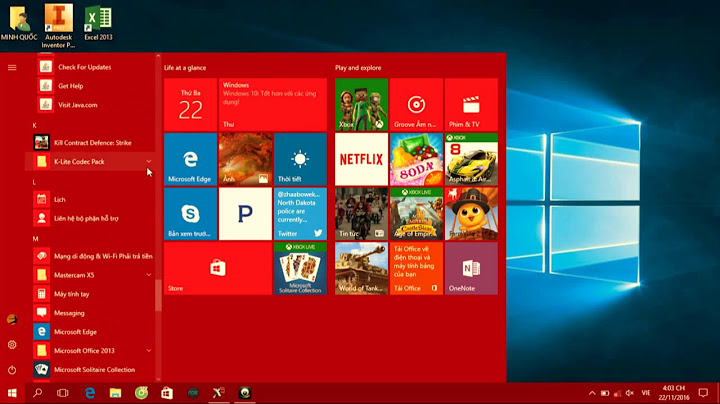Open the Asphalt 8 Airborne tile

pyautogui.click(x=471, y=159)
